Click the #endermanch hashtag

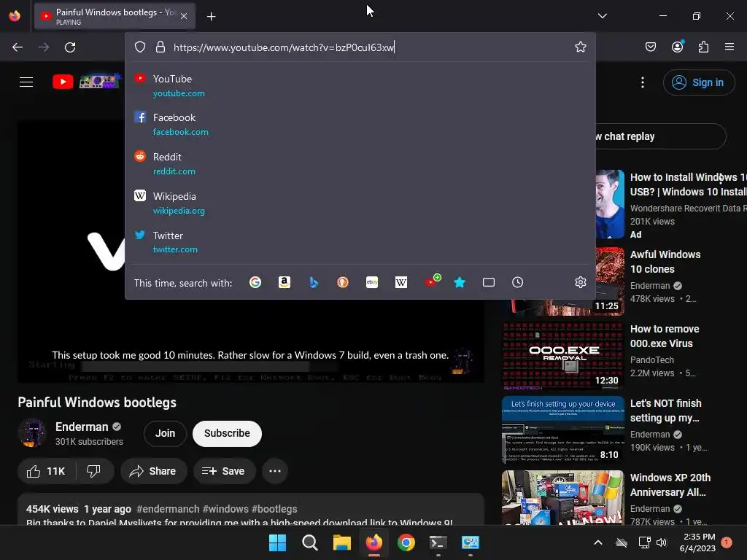(x=168, y=509)
